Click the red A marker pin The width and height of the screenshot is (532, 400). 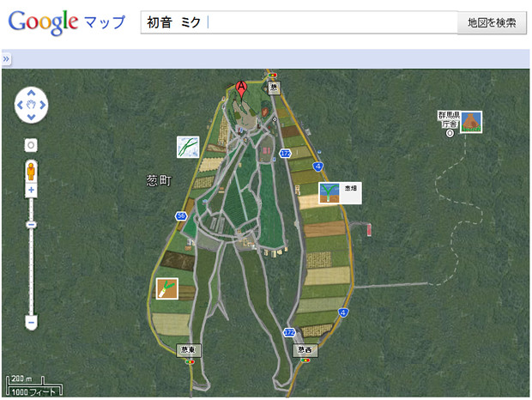tap(241, 89)
